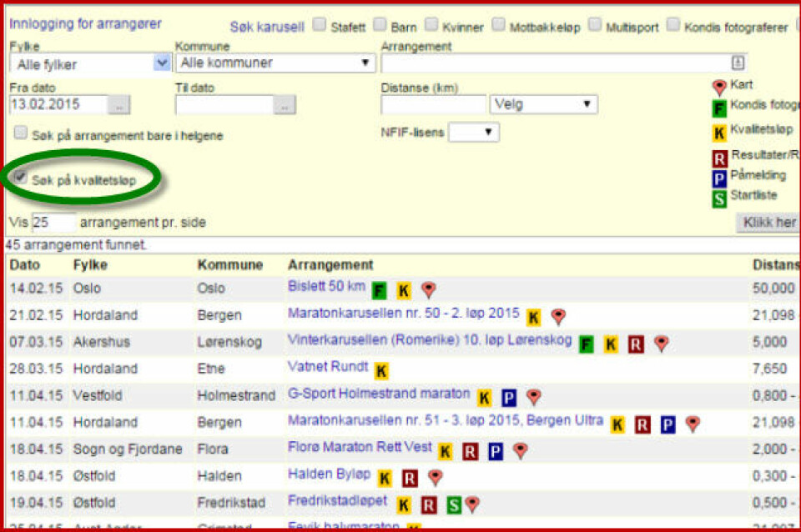
Task: Open the Halden Byløp event link
Action: [x=329, y=474]
